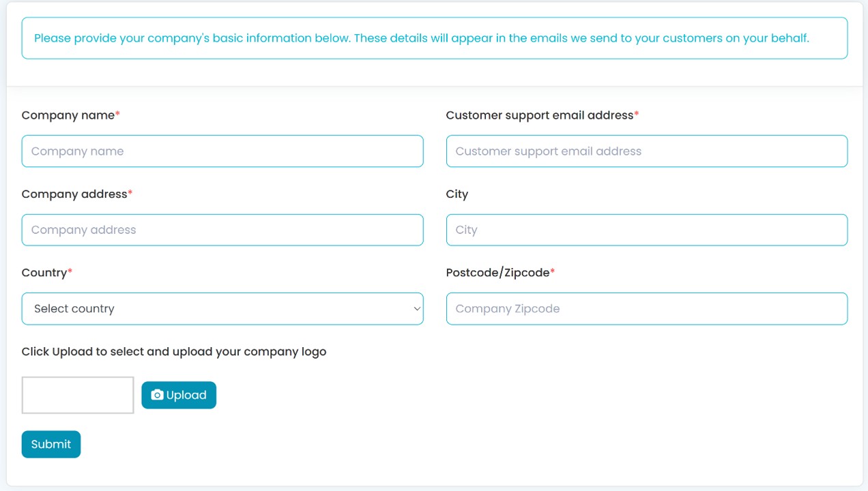Focus the Company name input field
This screenshot has width=868, height=491.
coord(222,151)
